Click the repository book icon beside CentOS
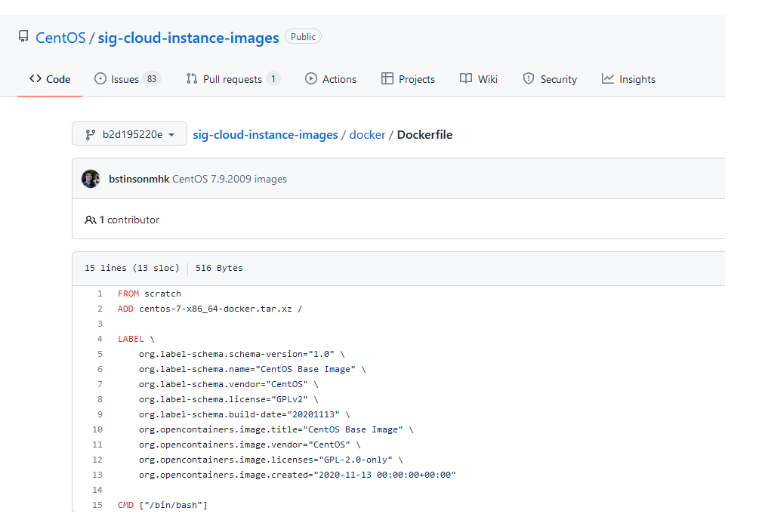761x517 pixels. 23,36
